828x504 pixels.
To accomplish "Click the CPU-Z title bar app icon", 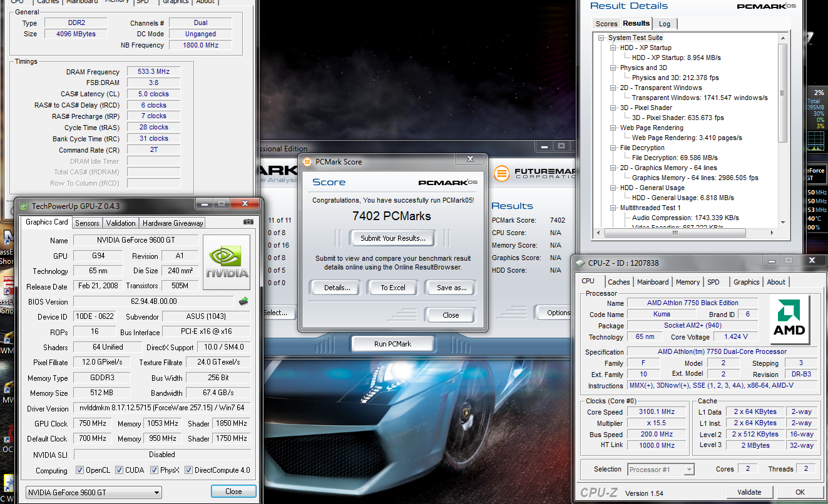I will point(581,263).
